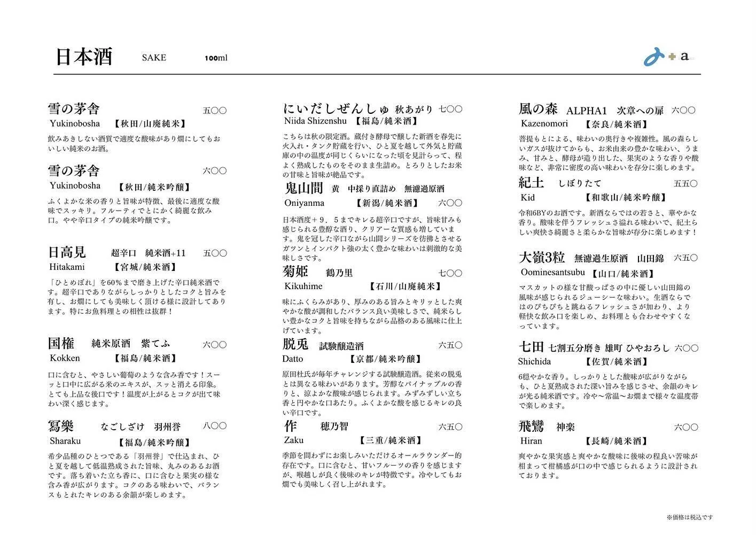Viewport: 756px width, 535px height.
Task: Click the 試験醸造酒 subtitle
Action: 342,346
